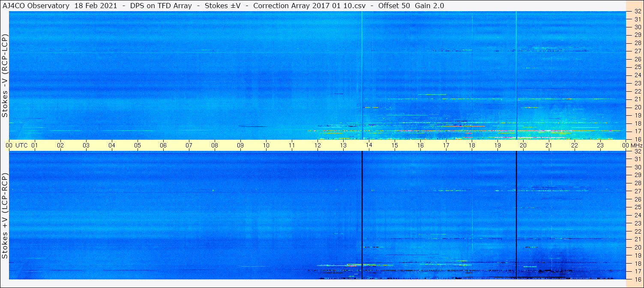644x288 pixels.
Task: Click the 06 UTC hour marker
Action: point(163,145)
